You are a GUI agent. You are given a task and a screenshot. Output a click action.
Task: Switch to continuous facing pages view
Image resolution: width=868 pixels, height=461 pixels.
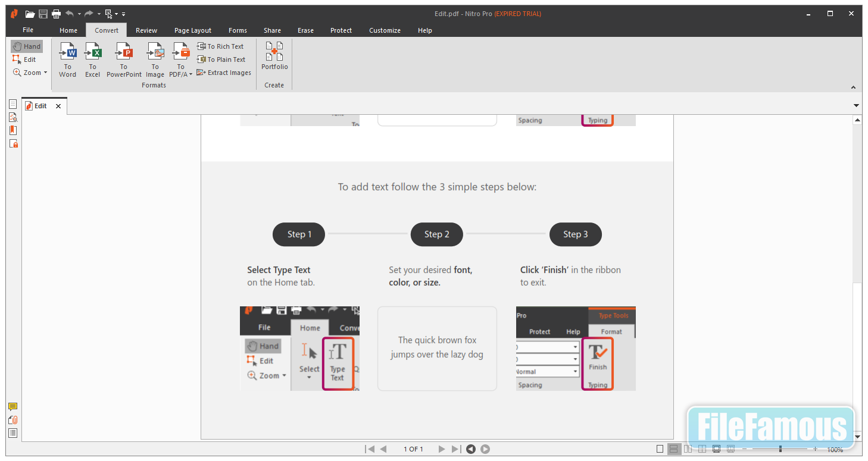pos(702,449)
